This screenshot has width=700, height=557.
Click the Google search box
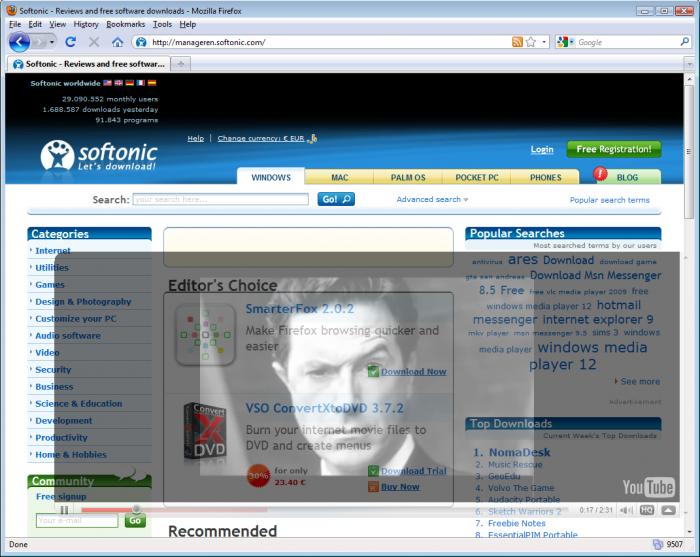pyautogui.click(x=627, y=42)
